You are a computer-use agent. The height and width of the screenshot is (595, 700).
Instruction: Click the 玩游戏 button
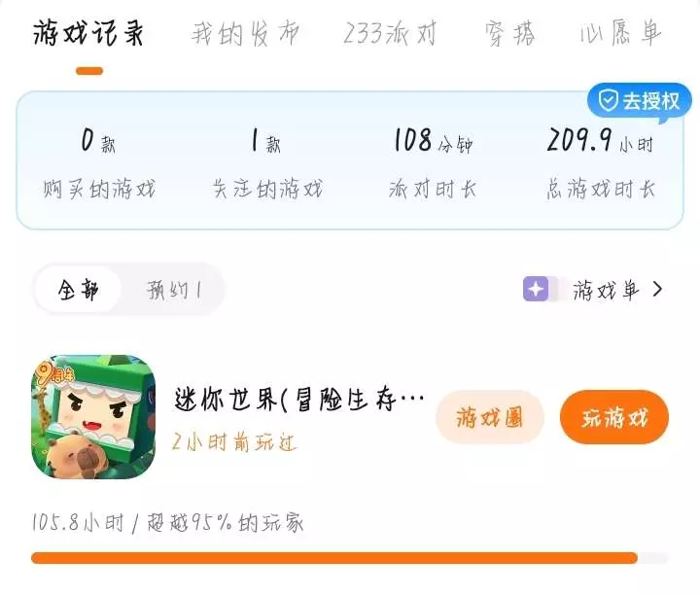614,417
